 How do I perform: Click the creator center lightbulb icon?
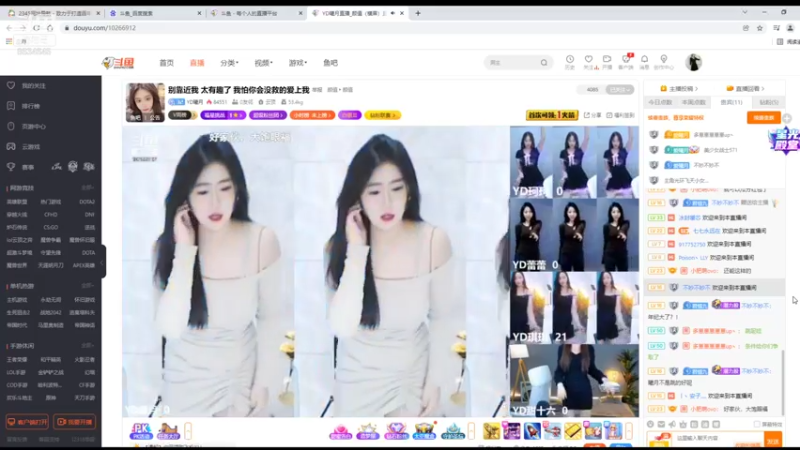coord(663,62)
